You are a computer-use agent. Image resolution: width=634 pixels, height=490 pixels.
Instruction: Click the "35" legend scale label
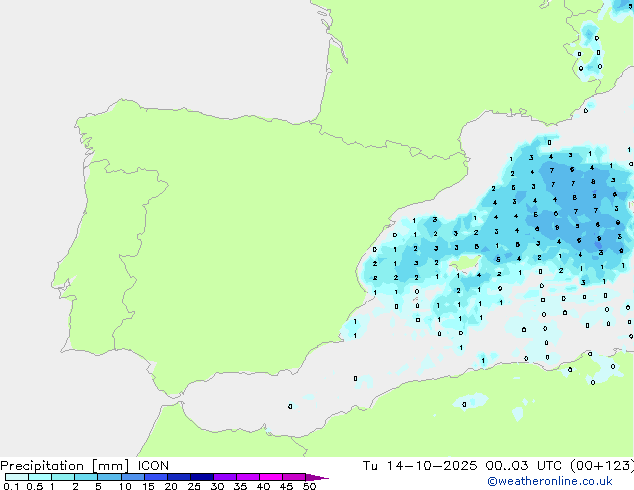[240, 486]
